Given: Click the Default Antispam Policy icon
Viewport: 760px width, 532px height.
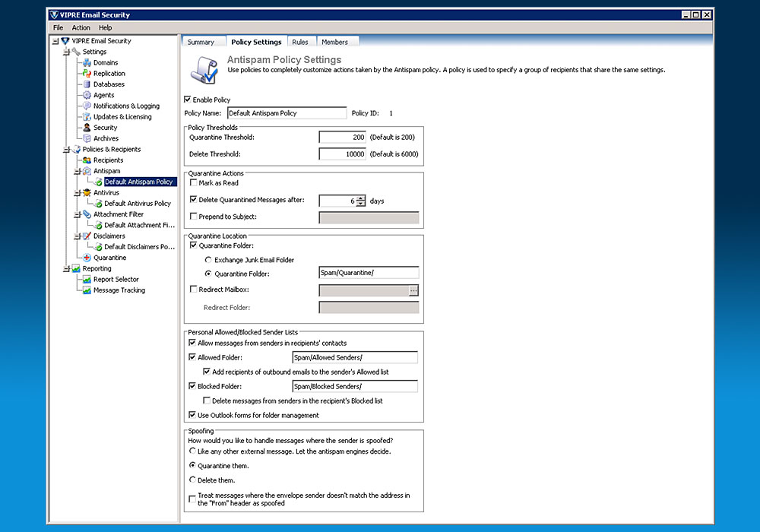Looking at the screenshot, I should coord(98,182).
